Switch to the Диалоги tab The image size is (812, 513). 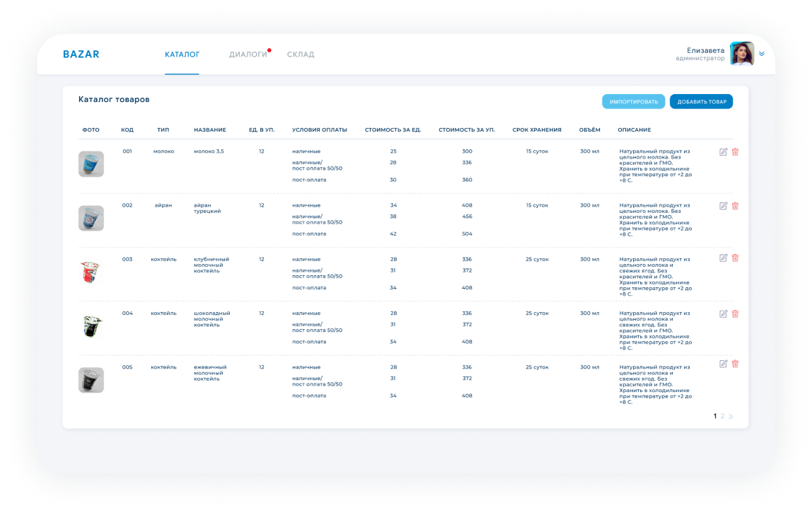(x=248, y=54)
